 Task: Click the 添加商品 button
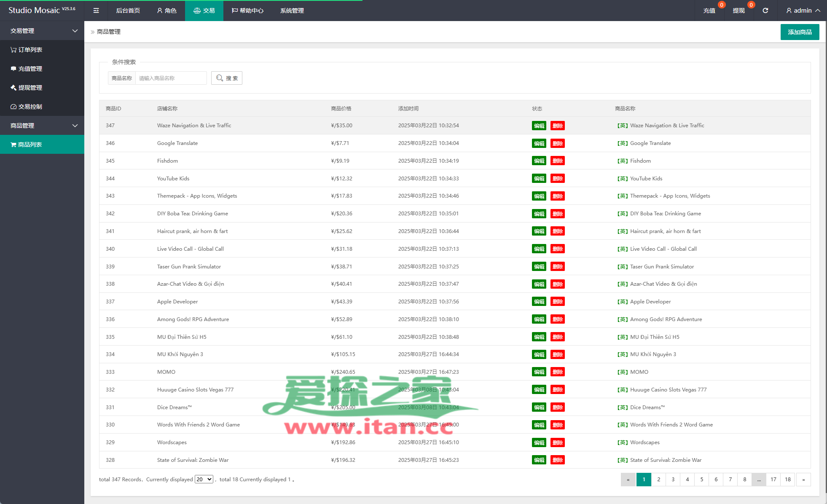coord(800,32)
